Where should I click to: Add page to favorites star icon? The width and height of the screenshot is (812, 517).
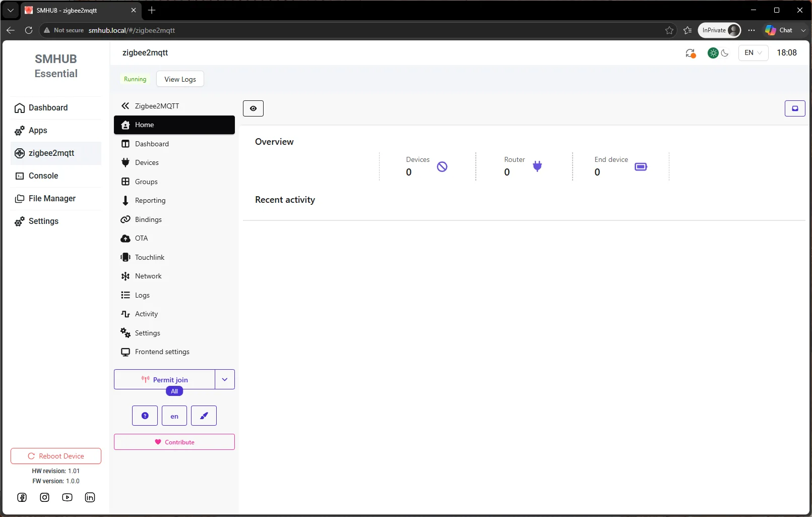point(669,30)
